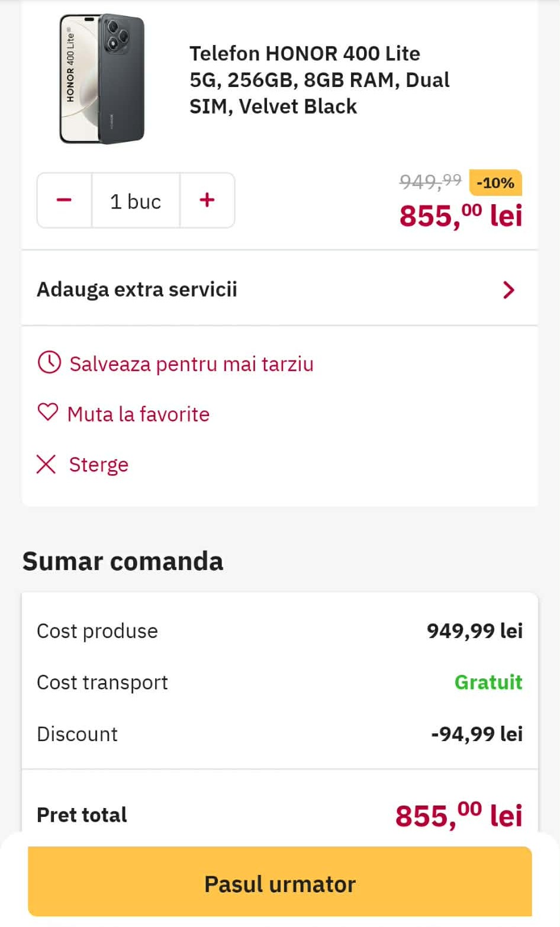This screenshot has width=560, height=927.
Task: Click the -94,99 lei discount amount
Action: 477,734
